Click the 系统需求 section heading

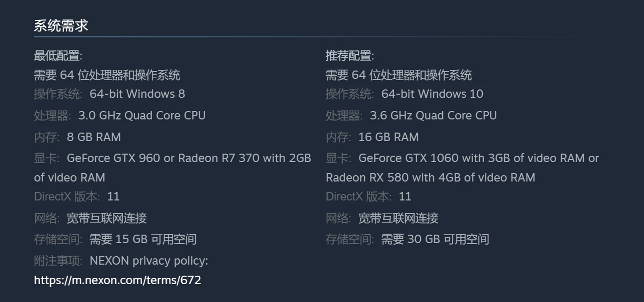click(61, 26)
